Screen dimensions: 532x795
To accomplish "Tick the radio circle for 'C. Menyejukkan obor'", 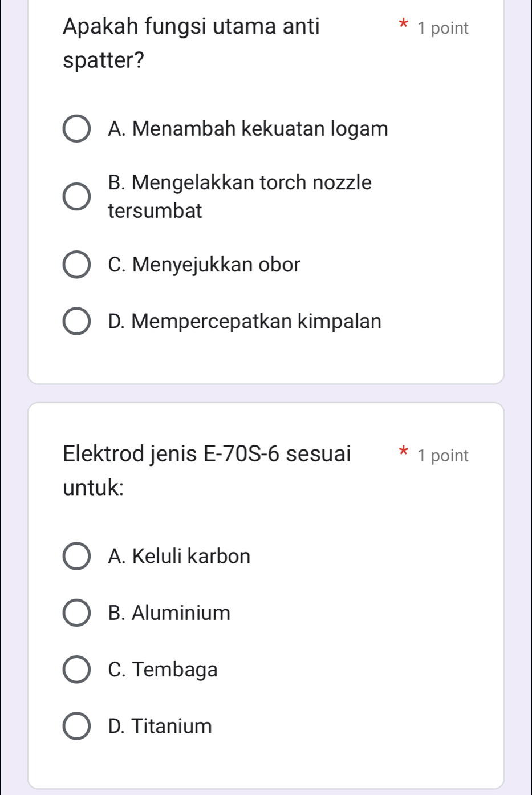I will [76, 265].
